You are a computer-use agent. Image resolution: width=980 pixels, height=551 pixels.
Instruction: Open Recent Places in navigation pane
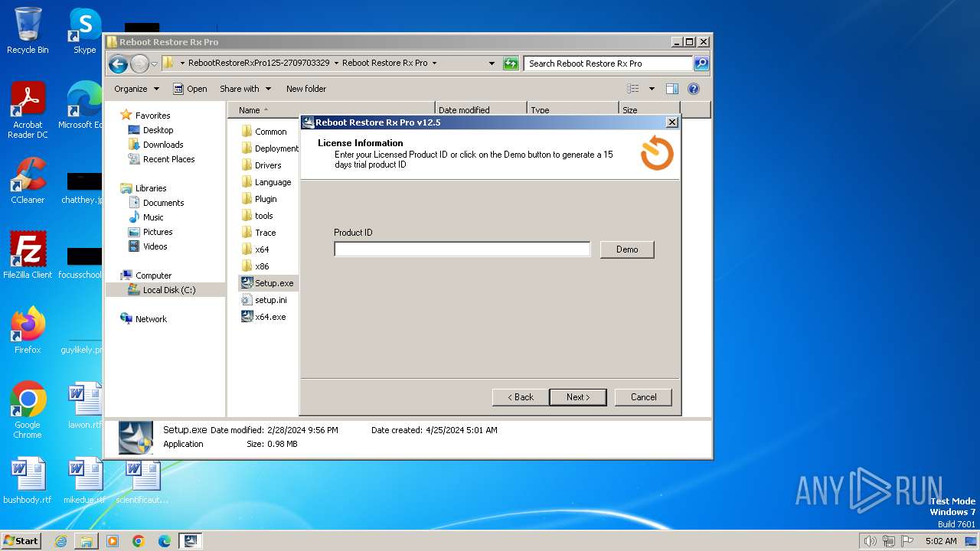coord(162,159)
